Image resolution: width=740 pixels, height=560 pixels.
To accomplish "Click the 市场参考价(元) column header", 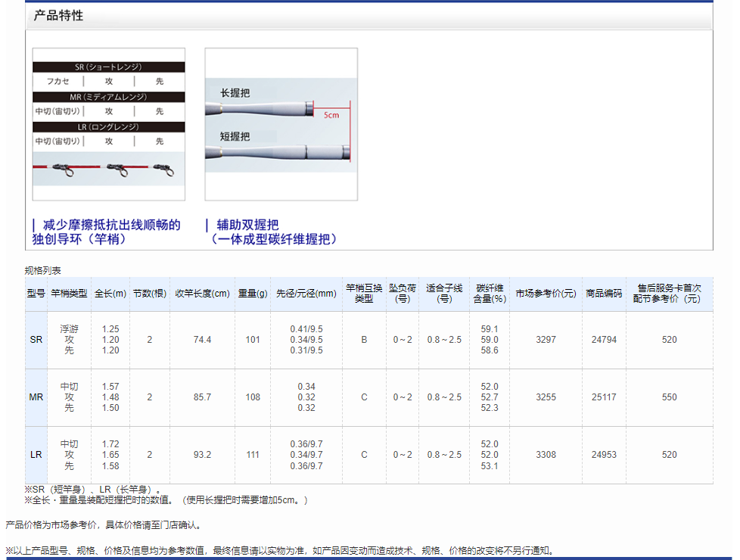I will point(546,294).
